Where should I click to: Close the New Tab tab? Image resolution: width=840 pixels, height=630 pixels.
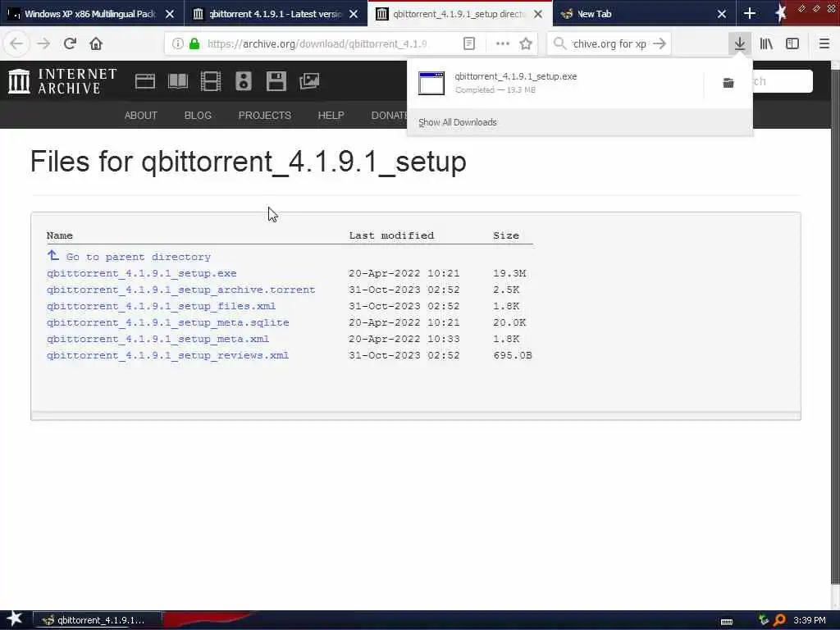click(x=722, y=14)
